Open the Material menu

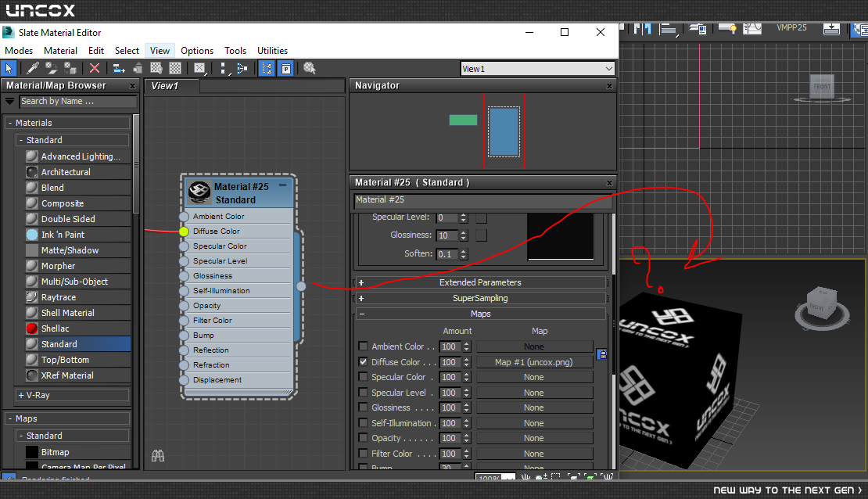[x=60, y=50]
